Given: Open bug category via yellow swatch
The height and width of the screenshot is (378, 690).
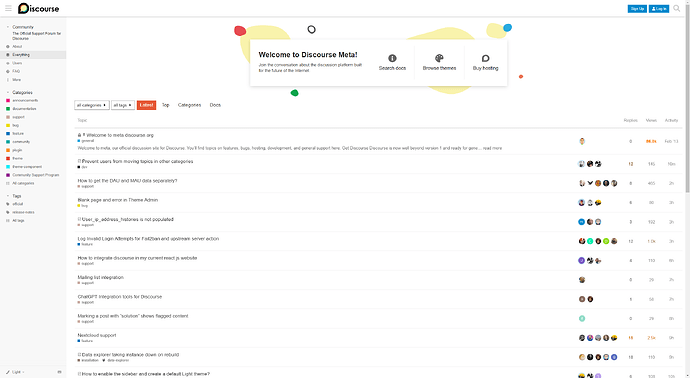Looking at the screenshot, I should tap(7, 125).
